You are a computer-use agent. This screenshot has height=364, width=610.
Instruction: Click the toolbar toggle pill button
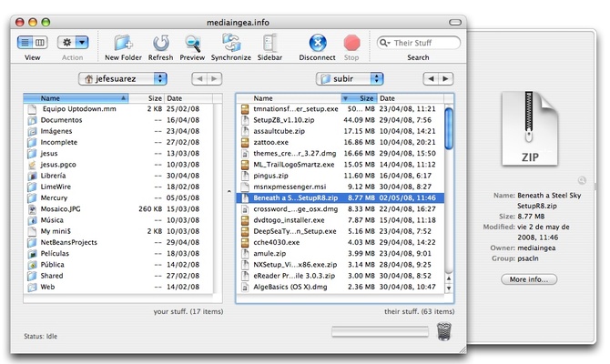click(455, 22)
